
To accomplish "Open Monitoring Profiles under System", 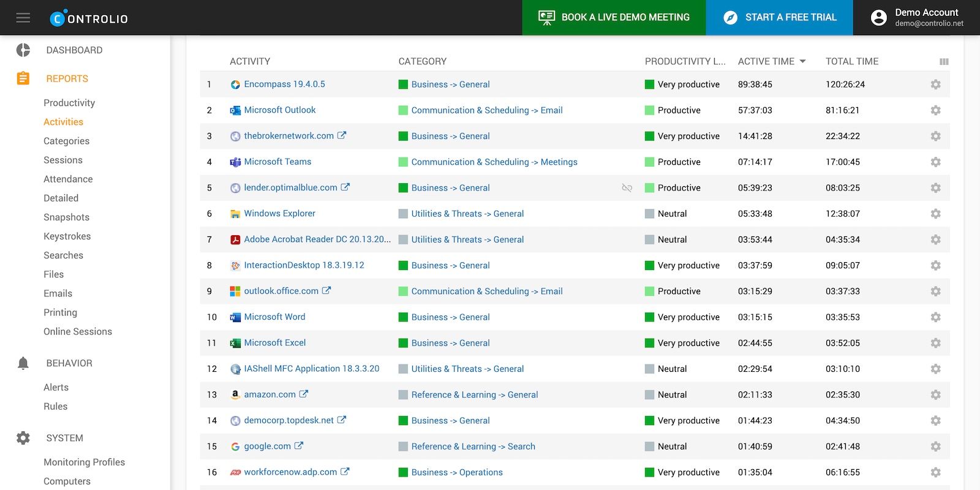I will tap(84, 462).
